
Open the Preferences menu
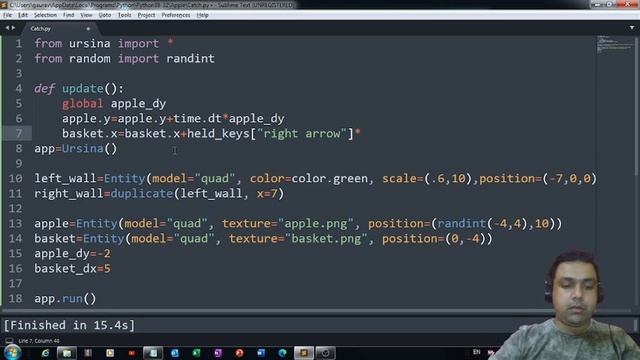pyautogui.click(x=176, y=15)
